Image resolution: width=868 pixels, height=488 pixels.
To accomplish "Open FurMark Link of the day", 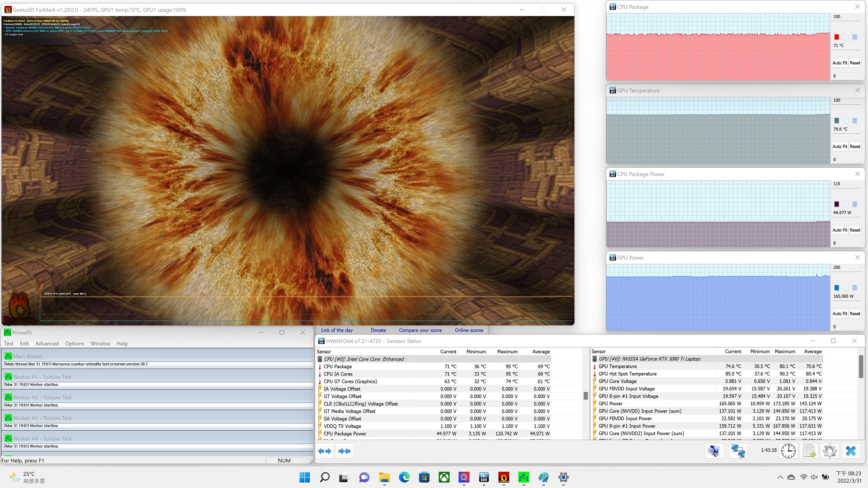I will tap(337, 330).
